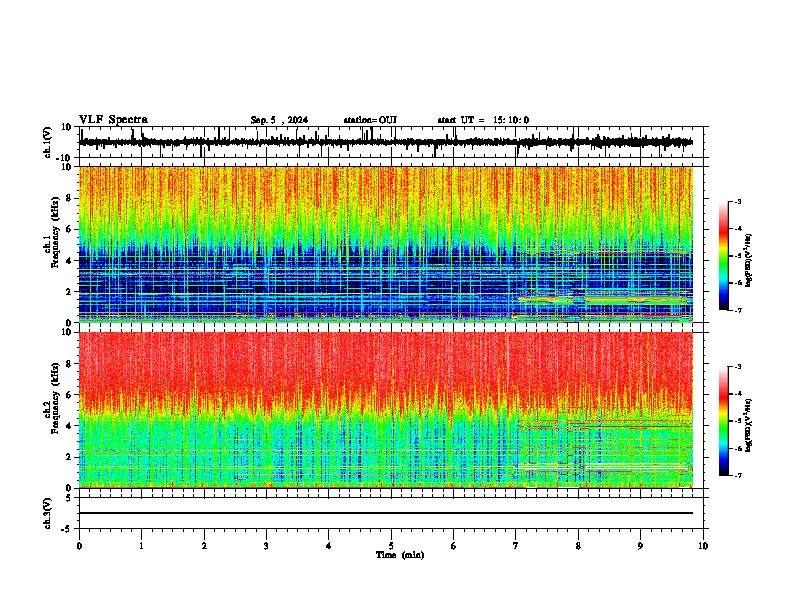
Task: Click the "2" kHz tick of ch.1 spectrogram
Action: pyautogui.click(x=69, y=292)
